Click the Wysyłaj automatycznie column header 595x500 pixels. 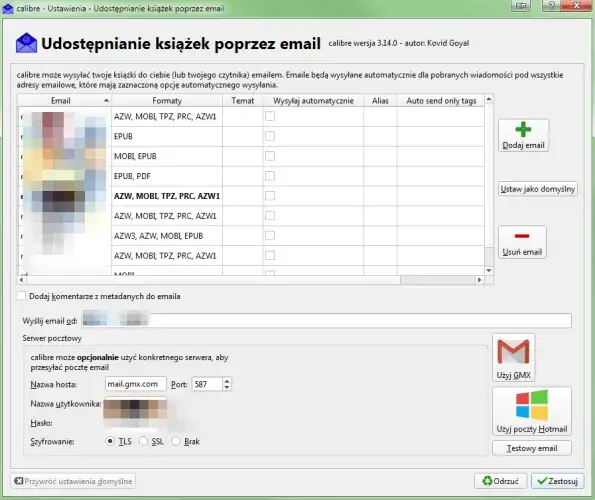313,101
